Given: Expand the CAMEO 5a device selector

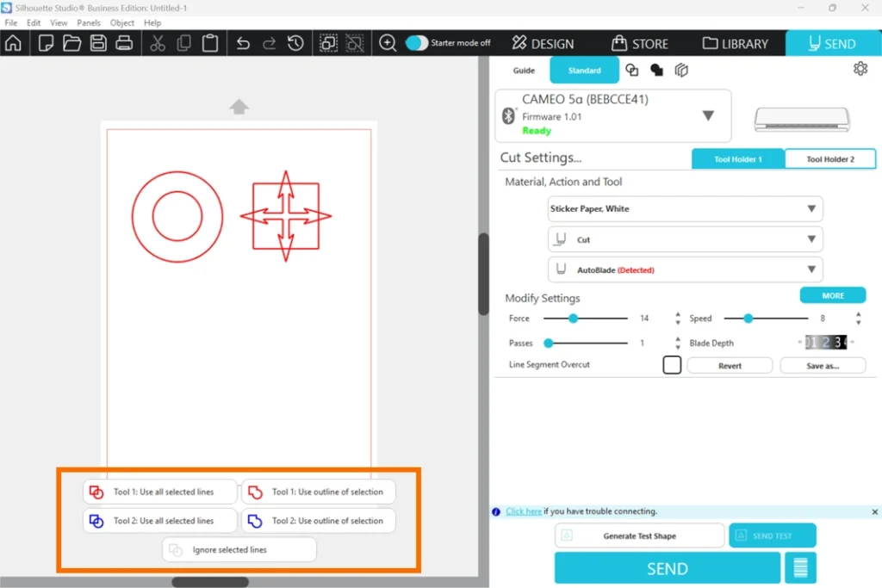Looking at the screenshot, I should [708, 115].
